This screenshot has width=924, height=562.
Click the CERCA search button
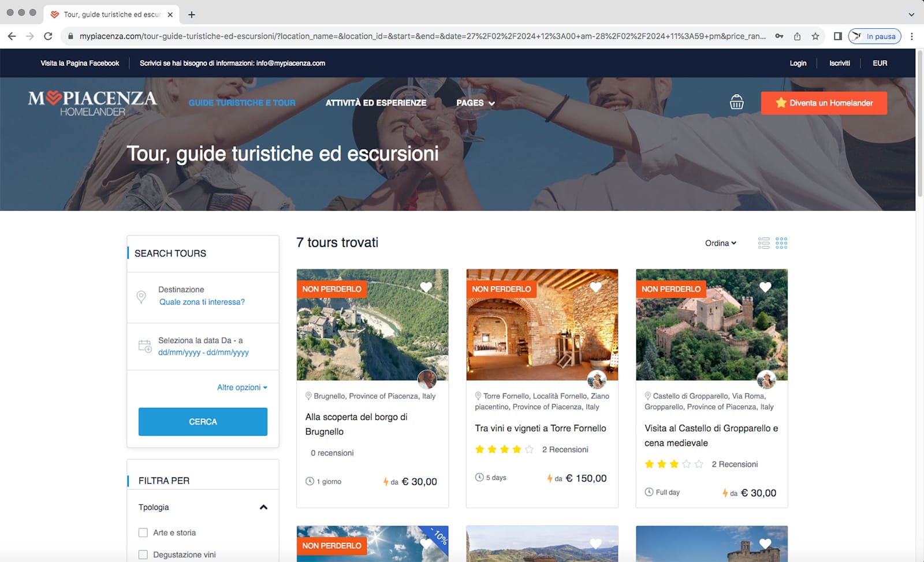[203, 422]
